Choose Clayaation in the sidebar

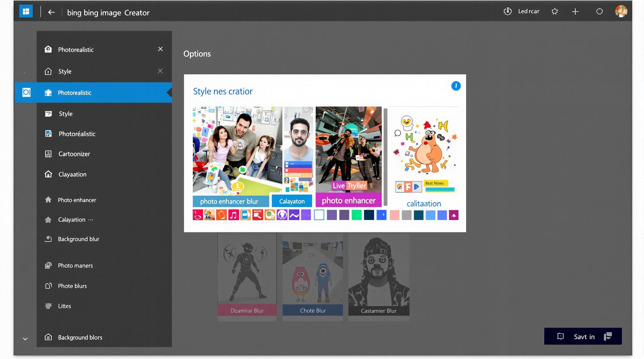(x=72, y=174)
